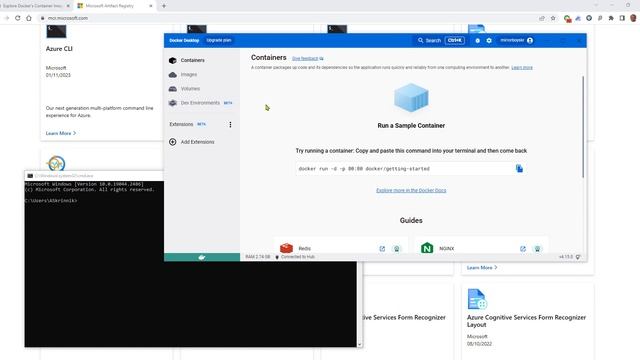
Task: Open browser extensions puzzle icon
Action: click(x=611, y=18)
